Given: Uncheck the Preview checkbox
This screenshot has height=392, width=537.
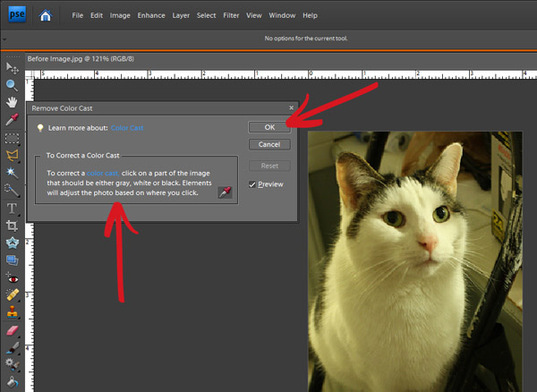Looking at the screenshot, I should click(252, 183).
